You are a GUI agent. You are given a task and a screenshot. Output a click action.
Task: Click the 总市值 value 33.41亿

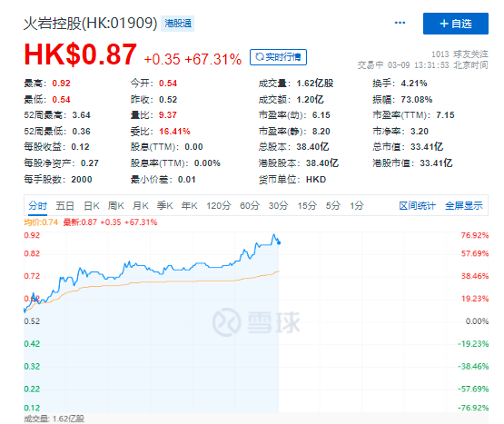pos(427,147)
